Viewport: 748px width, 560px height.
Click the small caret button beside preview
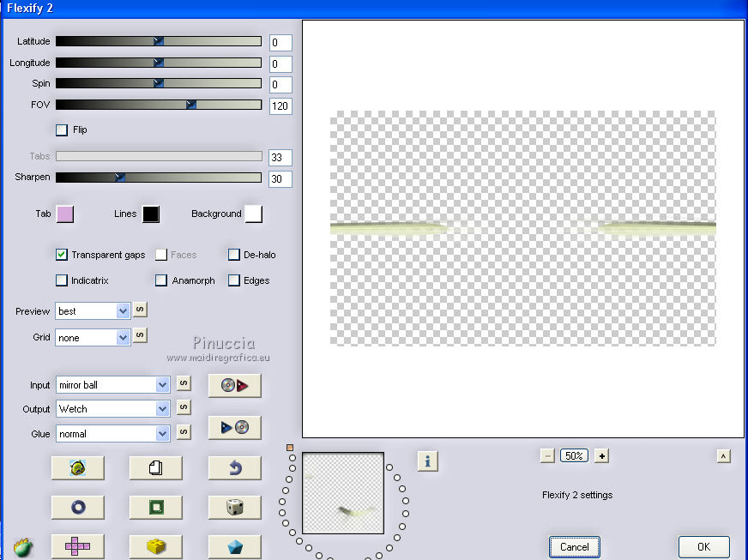[x=724, y=456]
